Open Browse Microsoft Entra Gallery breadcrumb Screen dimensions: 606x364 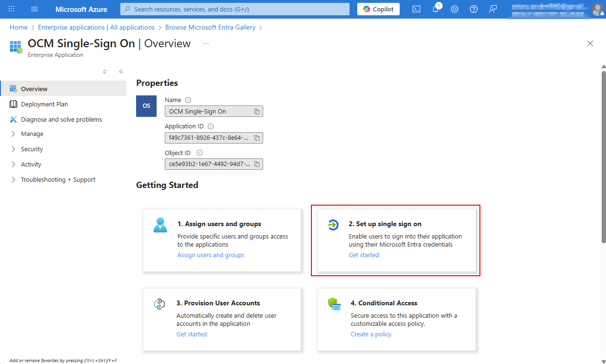click(210, 27)
